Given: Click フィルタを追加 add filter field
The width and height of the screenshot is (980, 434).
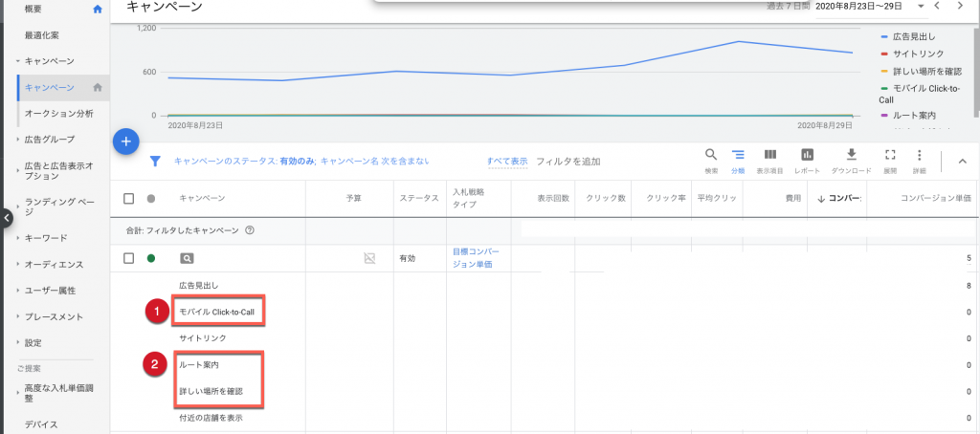Looking at the screenshot, I should pyautogui.click(x=568, y=162).
